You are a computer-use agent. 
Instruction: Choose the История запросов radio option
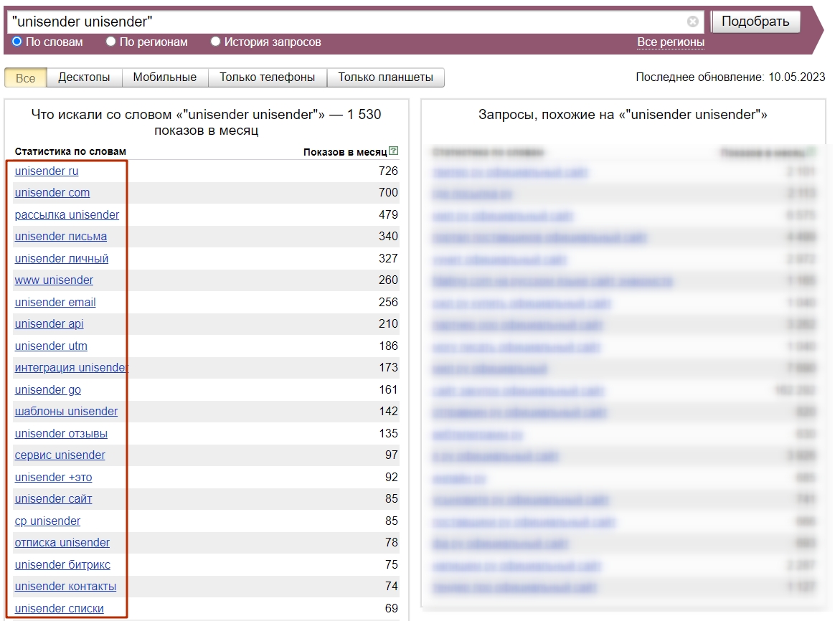tap(215, 42)
